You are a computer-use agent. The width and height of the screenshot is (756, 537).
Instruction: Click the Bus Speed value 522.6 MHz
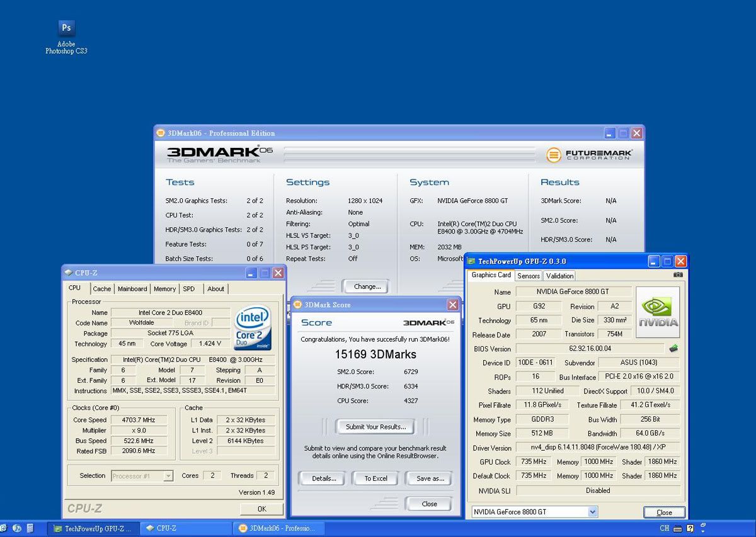(139, 441)
